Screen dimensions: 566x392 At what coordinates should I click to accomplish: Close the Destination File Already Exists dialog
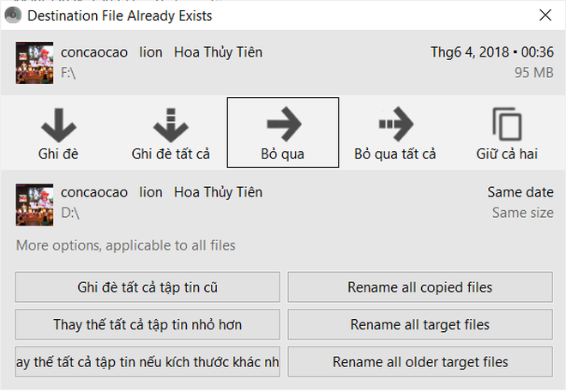point(545,15)
